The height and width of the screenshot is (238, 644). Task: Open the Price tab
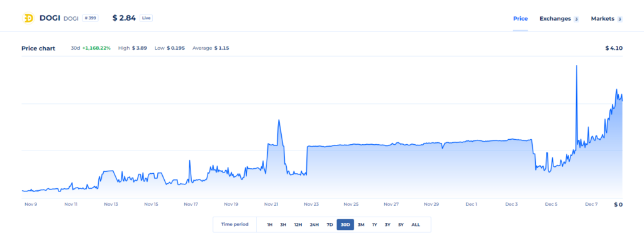(x=520, y=18)
